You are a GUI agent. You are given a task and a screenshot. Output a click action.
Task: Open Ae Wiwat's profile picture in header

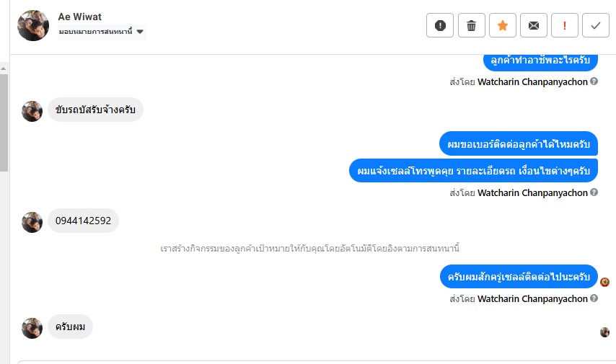(32, 25)
